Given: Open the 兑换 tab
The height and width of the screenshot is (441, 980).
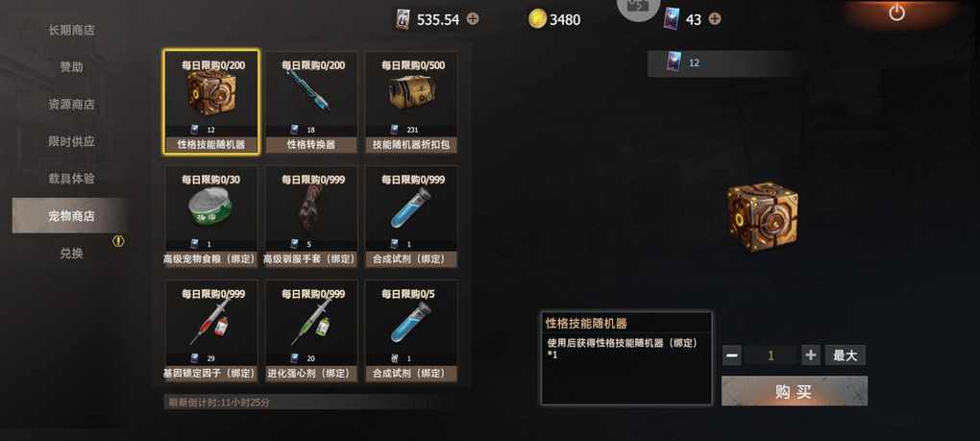Looking at the screenshot, I should point(71,254).
